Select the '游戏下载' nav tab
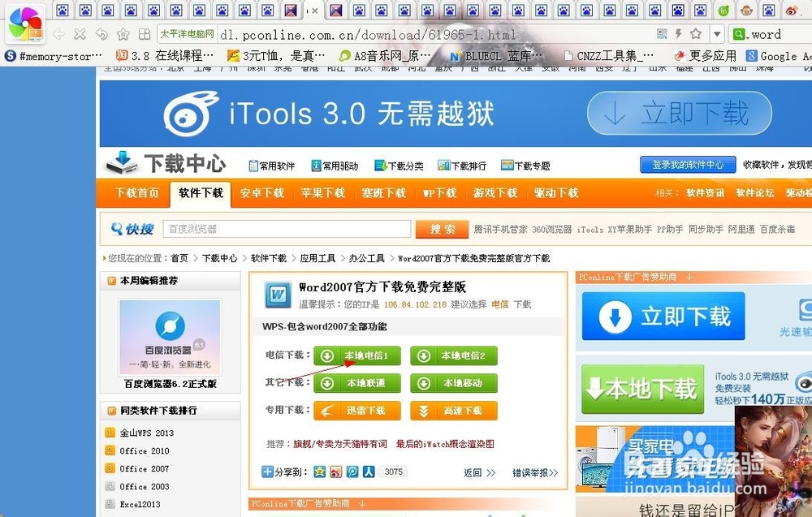The height and width of the screenshot is (517, 812). click(x=495, y=193)
